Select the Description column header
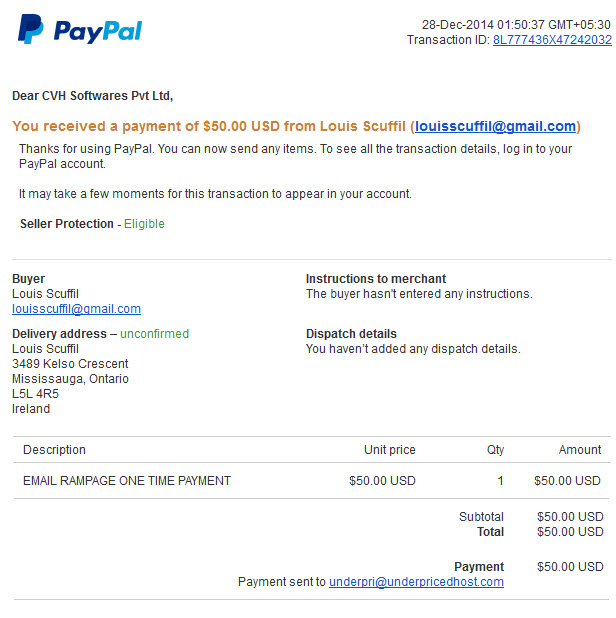The height and width of the screenshot is (618, 616). [54, 450]
